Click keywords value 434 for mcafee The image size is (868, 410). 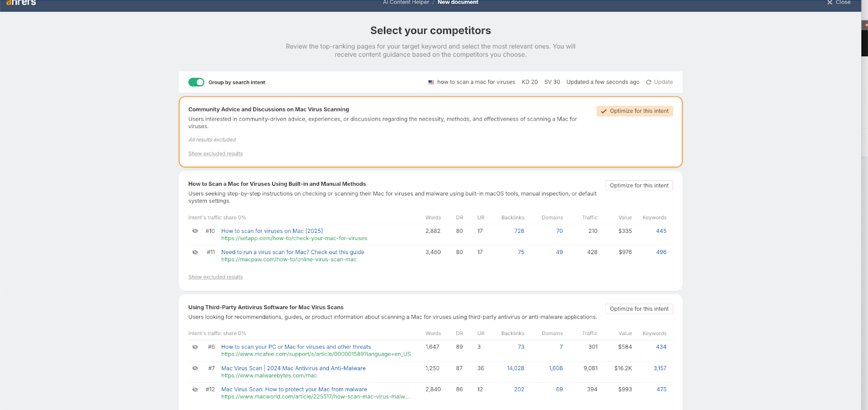(x=661, y=346)
